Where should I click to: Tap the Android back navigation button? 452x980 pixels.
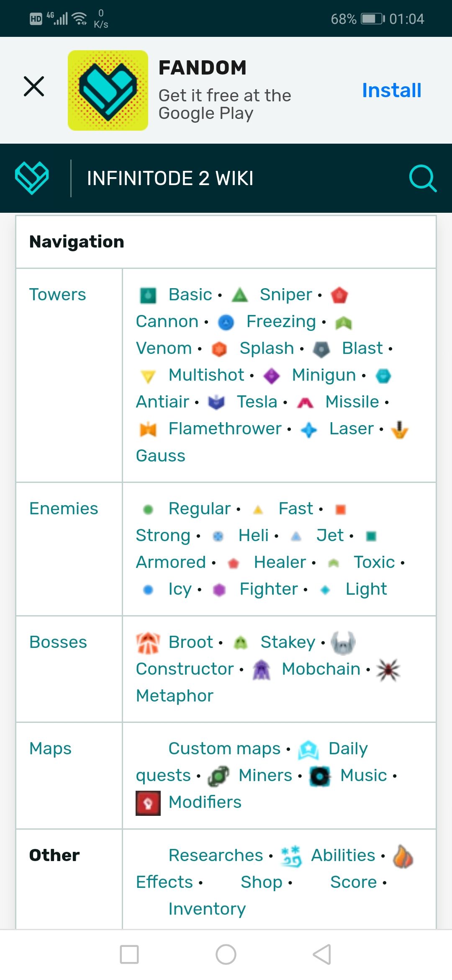point(322,954)
